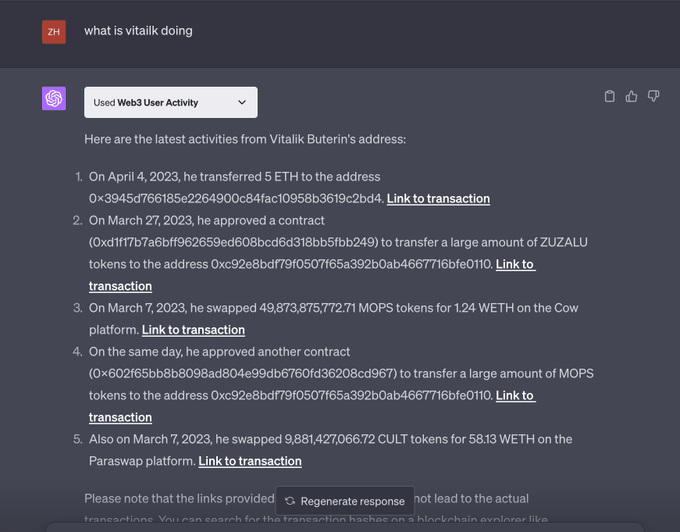Open transaction link for the 5 ETH transfer
The width and height of the screenshot is (680, 532).
[438, 199]
